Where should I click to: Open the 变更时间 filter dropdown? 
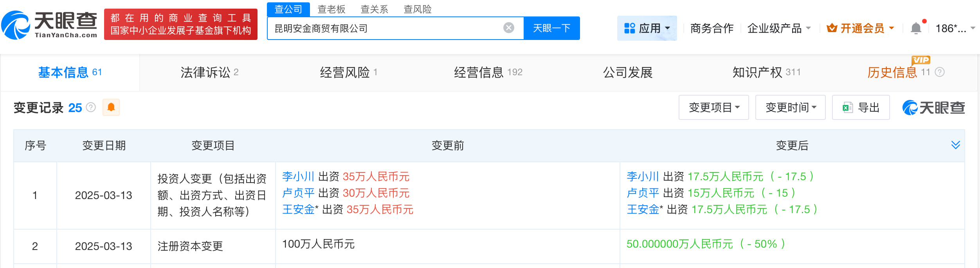pyautogui.click(x=790, y=107)
